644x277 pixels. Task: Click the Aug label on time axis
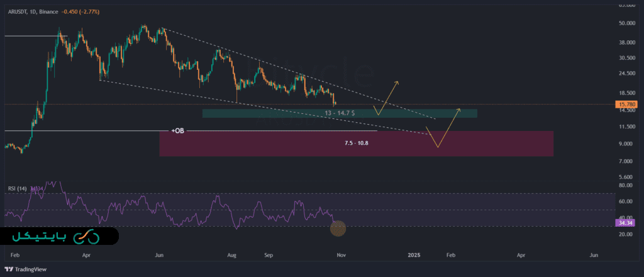click(x=231, y=256)
